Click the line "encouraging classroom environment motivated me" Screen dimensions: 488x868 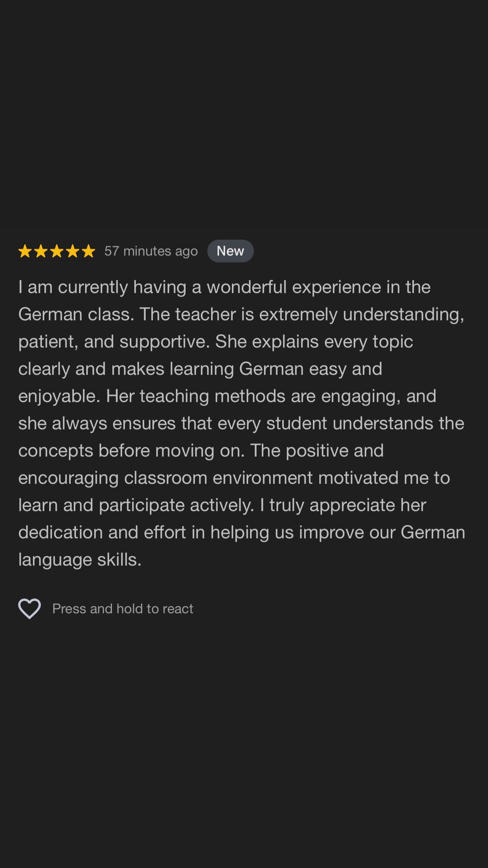tap(234, 478)
